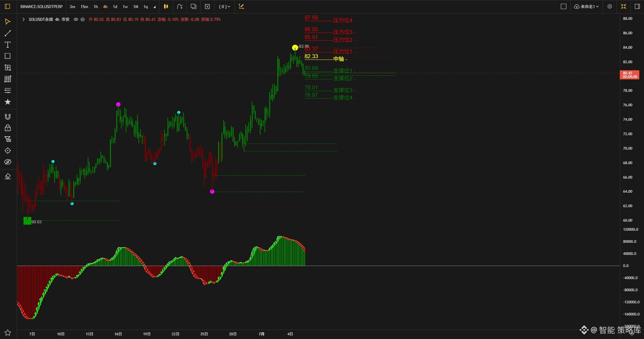This screenshot has height=339, width=644.
Task: Select the 4h timeframe
Action: point(105,7)
